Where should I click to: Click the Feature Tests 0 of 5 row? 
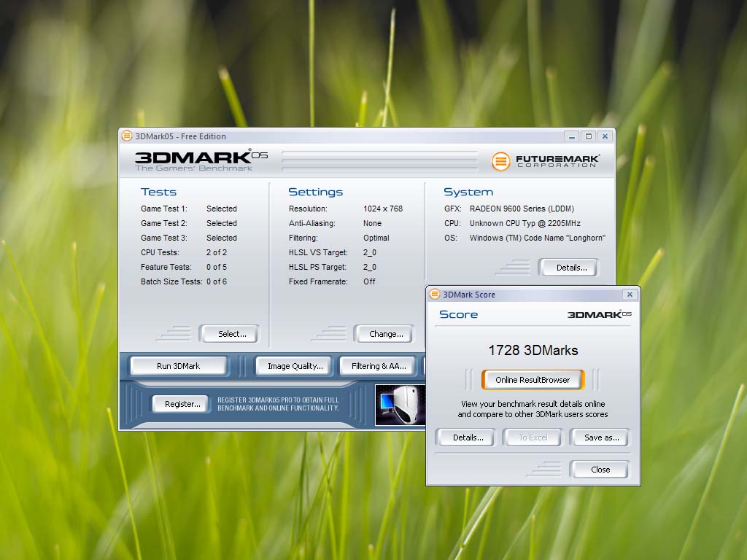(x=184, y=267)
